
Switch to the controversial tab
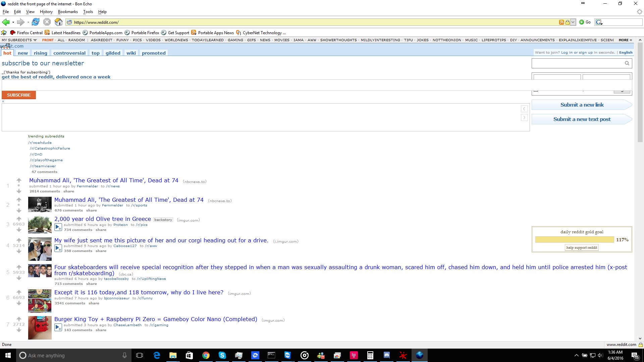coord(69,53)
